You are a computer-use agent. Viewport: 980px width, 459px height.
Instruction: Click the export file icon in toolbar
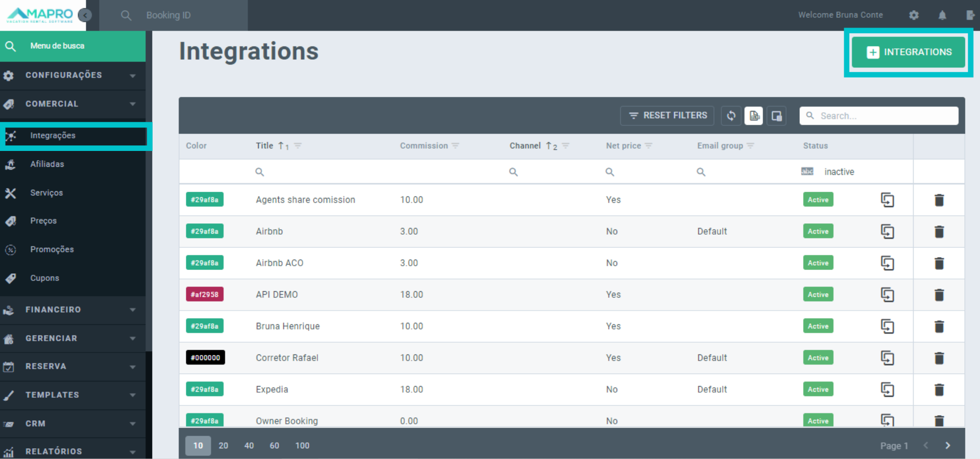[x=754, y=116]
